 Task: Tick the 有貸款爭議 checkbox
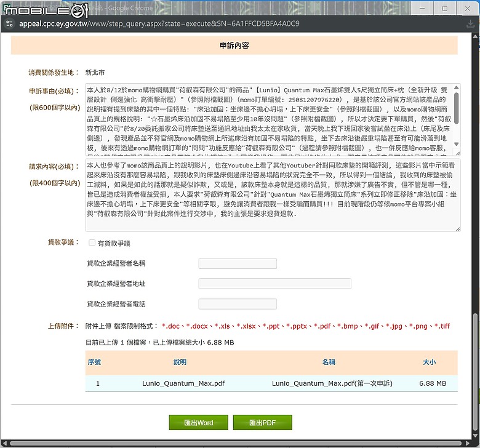click(92, 243)
